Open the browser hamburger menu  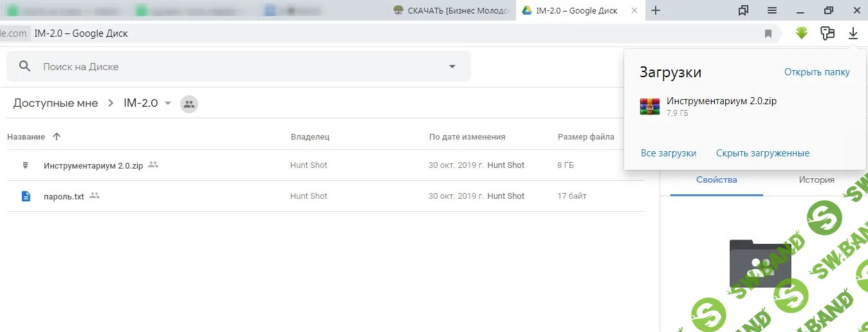click(772, 10)
